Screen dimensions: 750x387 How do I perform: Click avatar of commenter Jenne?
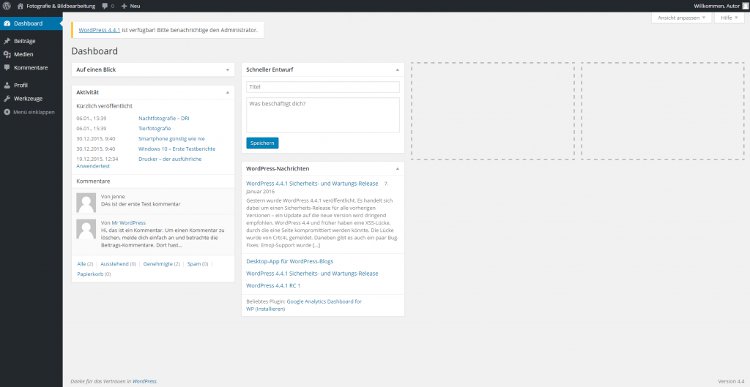(x=86, y=203)
